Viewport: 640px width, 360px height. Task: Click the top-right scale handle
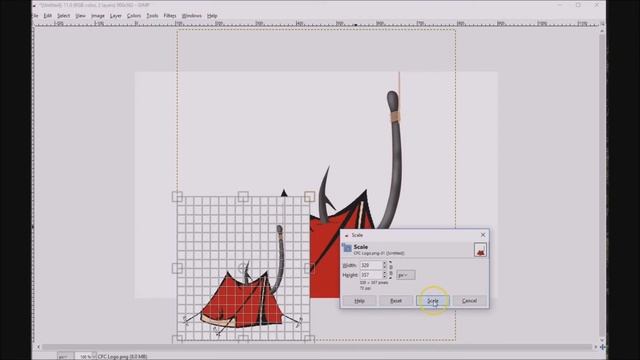click(x=309, y=197)
